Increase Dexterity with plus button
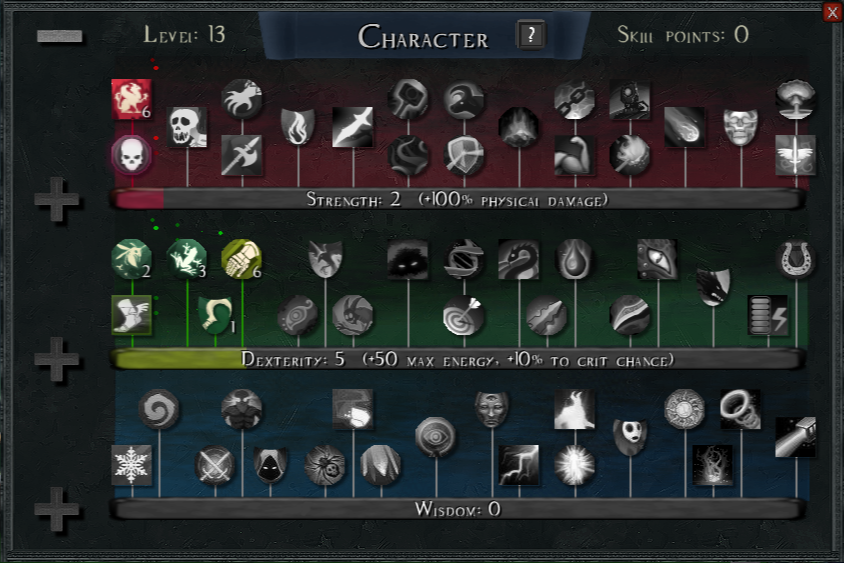844x563 pixels. tap(57, 359)
